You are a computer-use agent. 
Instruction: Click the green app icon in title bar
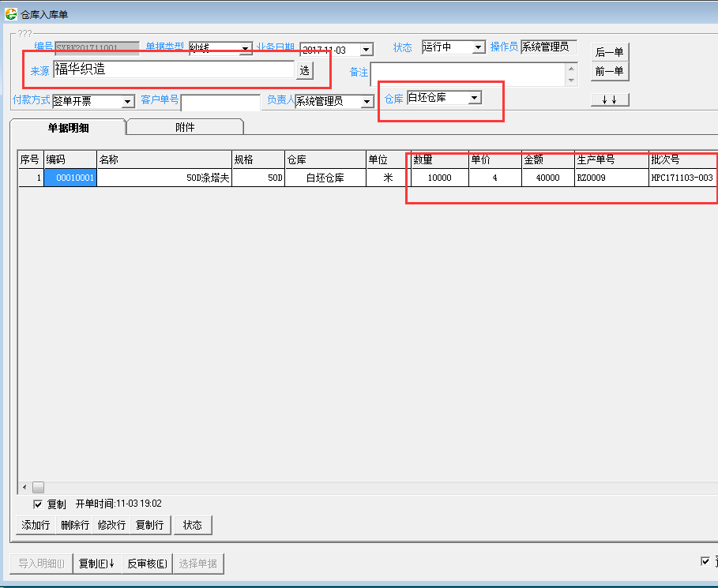pos(10,14)
